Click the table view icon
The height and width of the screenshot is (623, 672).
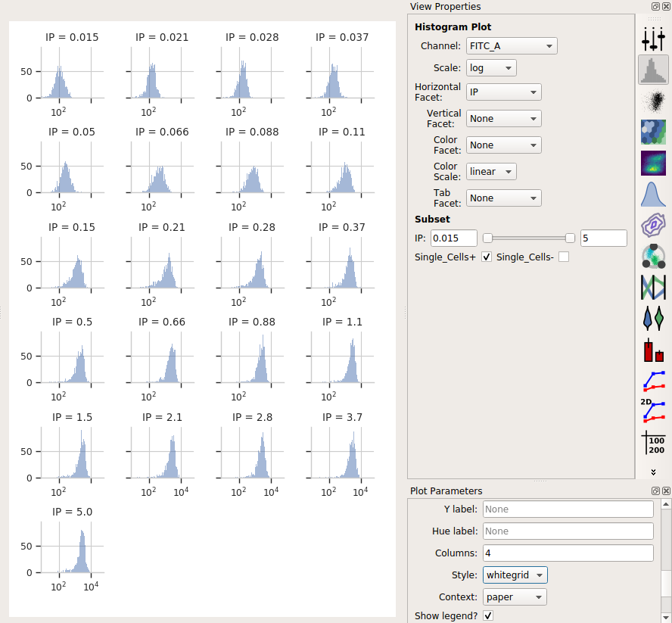point(653,443)
